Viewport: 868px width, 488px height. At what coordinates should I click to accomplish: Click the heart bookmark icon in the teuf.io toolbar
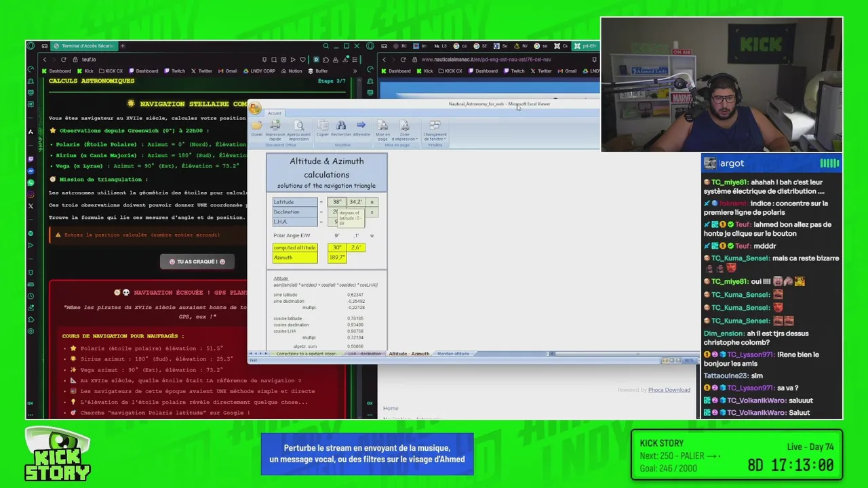pyautogui.click(x=302, y=60)
